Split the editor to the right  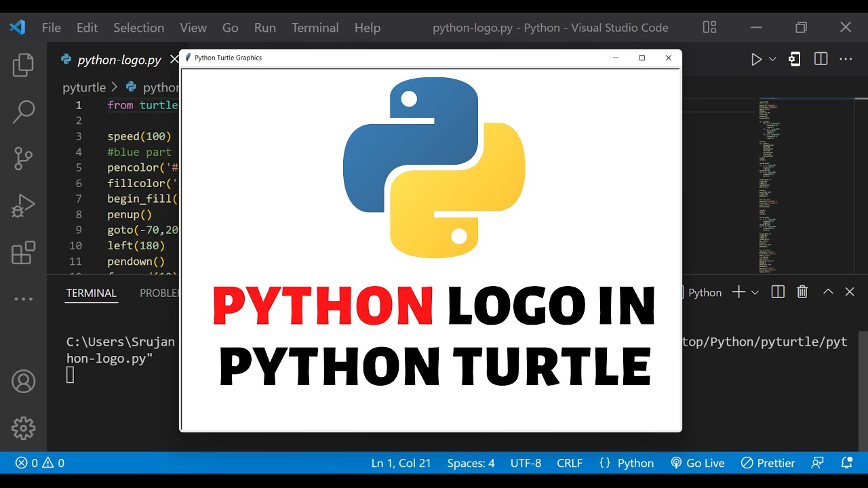point(821,60)
